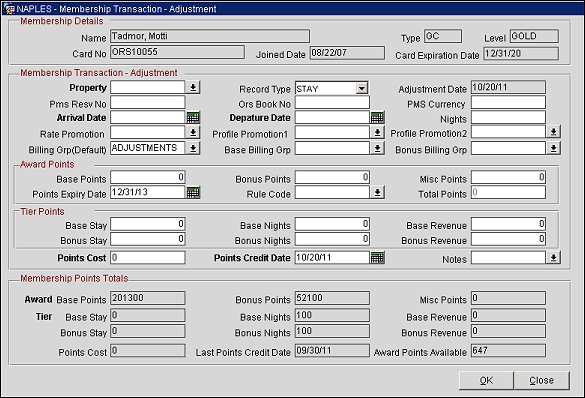The height and width of the screenshot is (398, 585).
Task: Focus the Tier Bonus Revenue adjustment field
Action: click(508, 239)
